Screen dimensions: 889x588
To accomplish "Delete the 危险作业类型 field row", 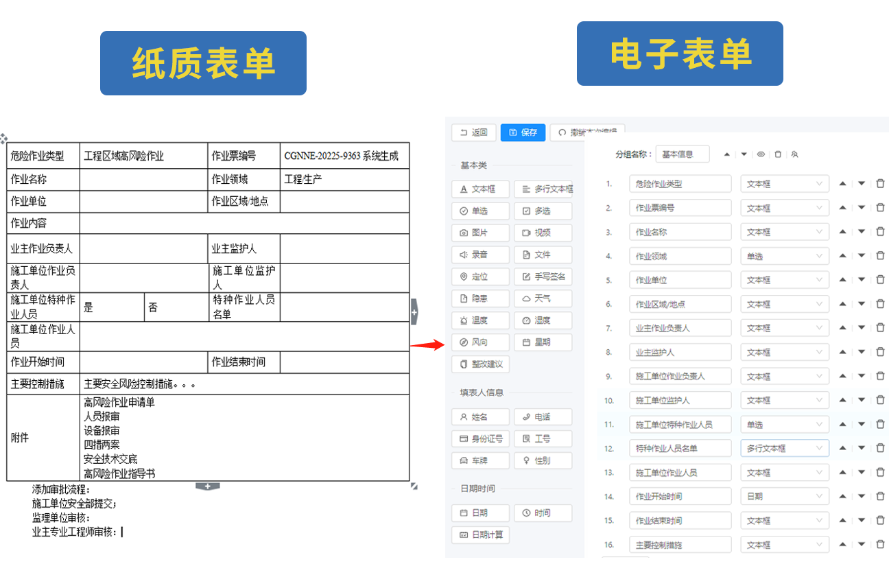I will 880,184.
